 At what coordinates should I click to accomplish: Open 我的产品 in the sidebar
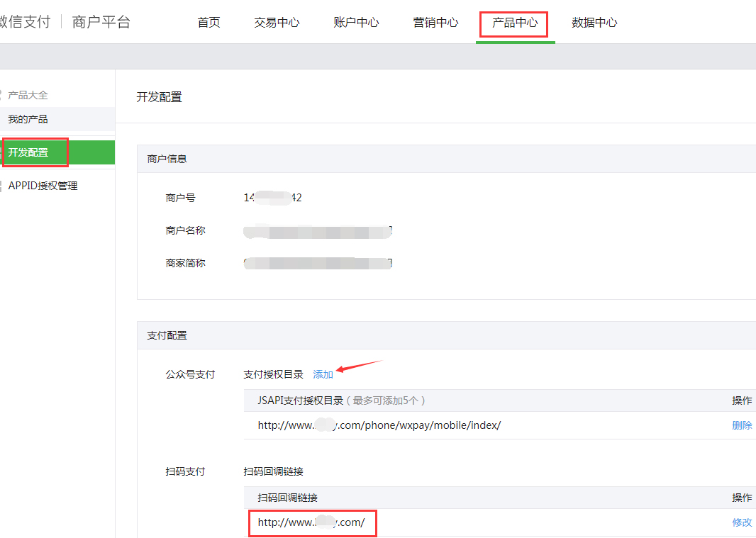point(28,119)
